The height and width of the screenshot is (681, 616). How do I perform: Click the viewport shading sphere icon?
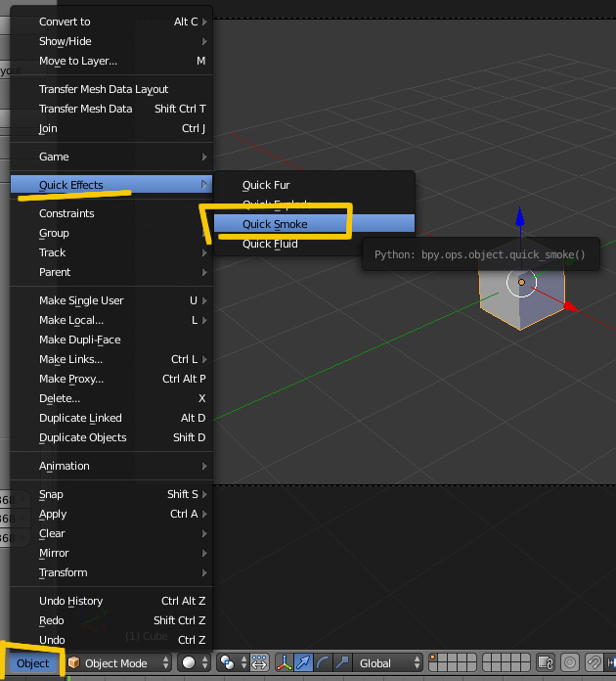(189, 662)
